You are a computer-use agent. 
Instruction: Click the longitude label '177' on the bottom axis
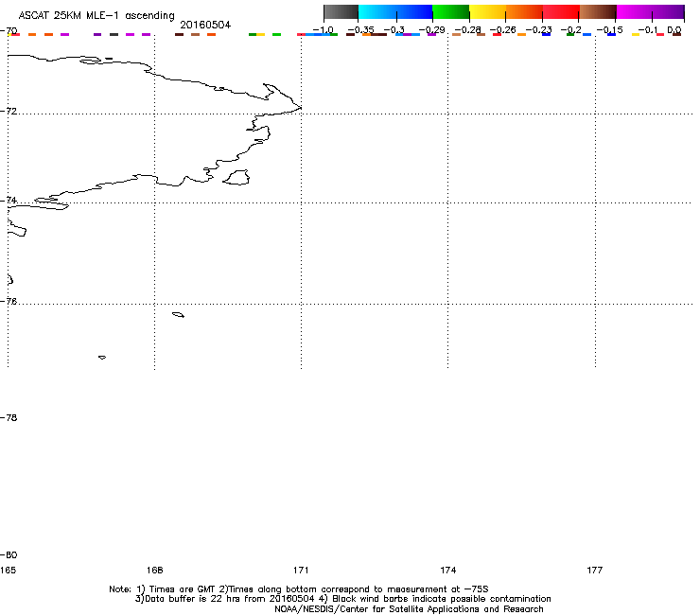tap(595, 570)
